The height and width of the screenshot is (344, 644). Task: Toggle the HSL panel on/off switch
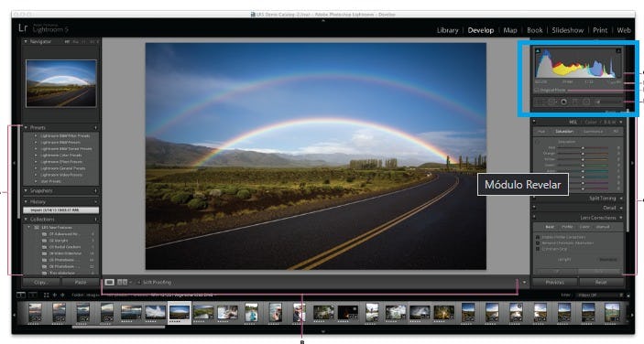tap(534, 122)
